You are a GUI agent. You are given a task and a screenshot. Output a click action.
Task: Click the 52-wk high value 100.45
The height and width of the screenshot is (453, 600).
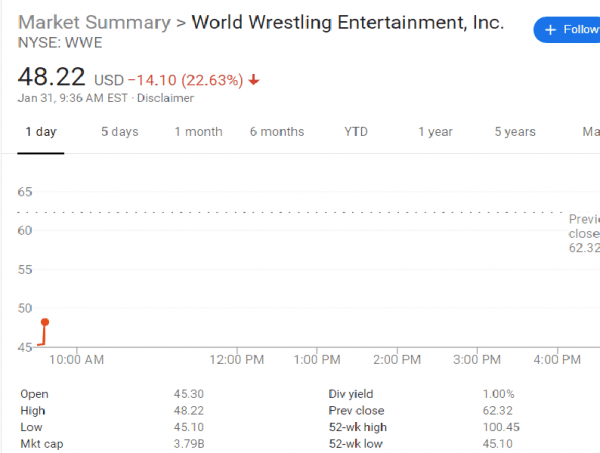[x=486, y=426]
